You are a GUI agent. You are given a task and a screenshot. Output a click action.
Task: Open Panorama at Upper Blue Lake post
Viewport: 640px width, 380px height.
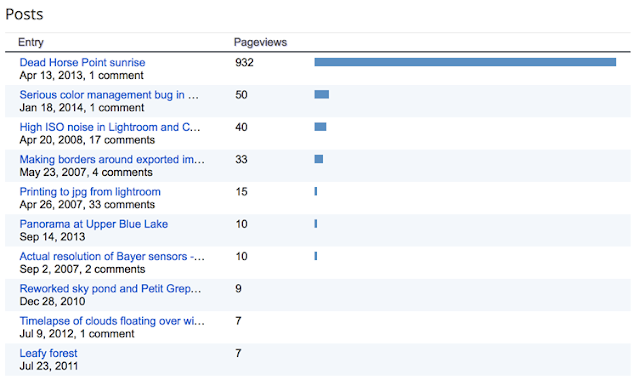click(94, 224)
